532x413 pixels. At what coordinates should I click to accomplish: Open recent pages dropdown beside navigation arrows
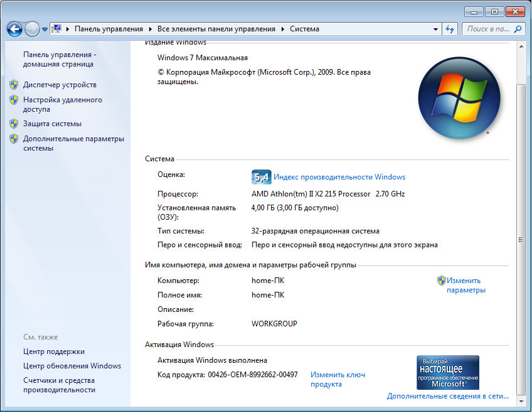[45, 29]
